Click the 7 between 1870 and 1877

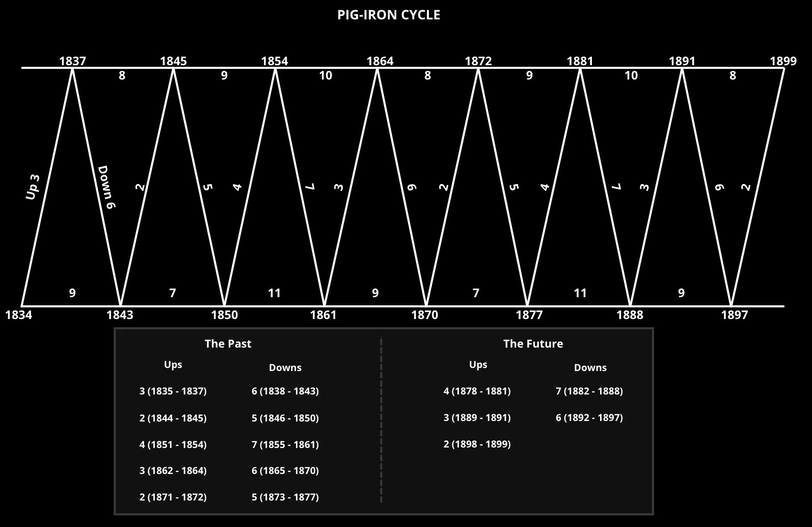click(476, 293)
